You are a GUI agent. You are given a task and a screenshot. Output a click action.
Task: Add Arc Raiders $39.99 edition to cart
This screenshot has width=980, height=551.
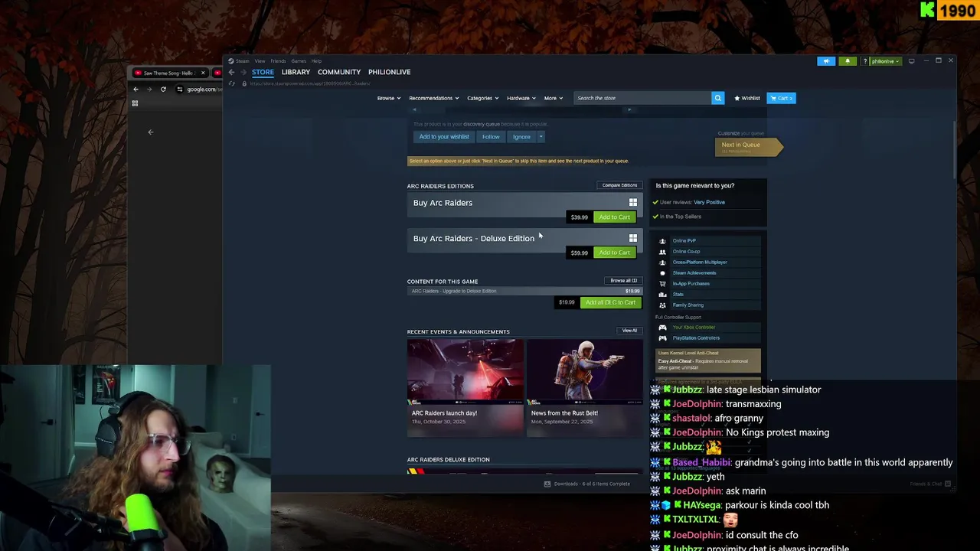[614, 217]
